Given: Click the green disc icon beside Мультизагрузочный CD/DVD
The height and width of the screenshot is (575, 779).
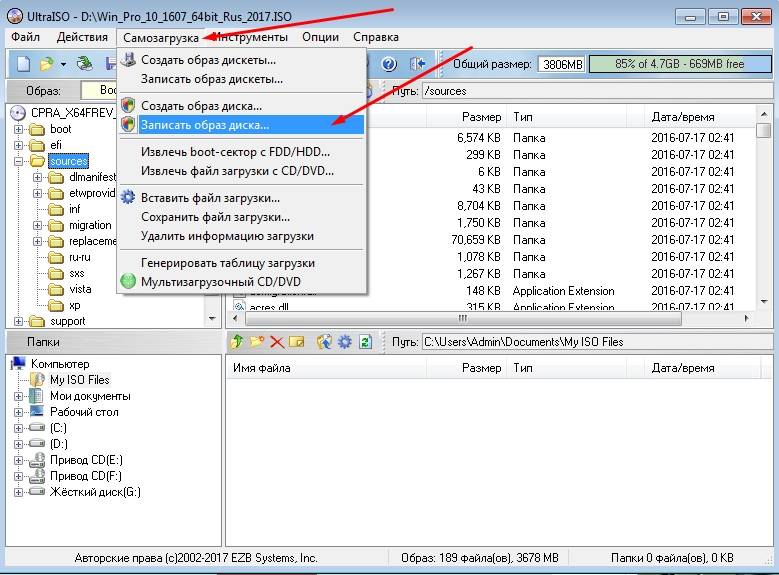Looking at the screenshot, I should pyautogui.click(x=128, y=281).
